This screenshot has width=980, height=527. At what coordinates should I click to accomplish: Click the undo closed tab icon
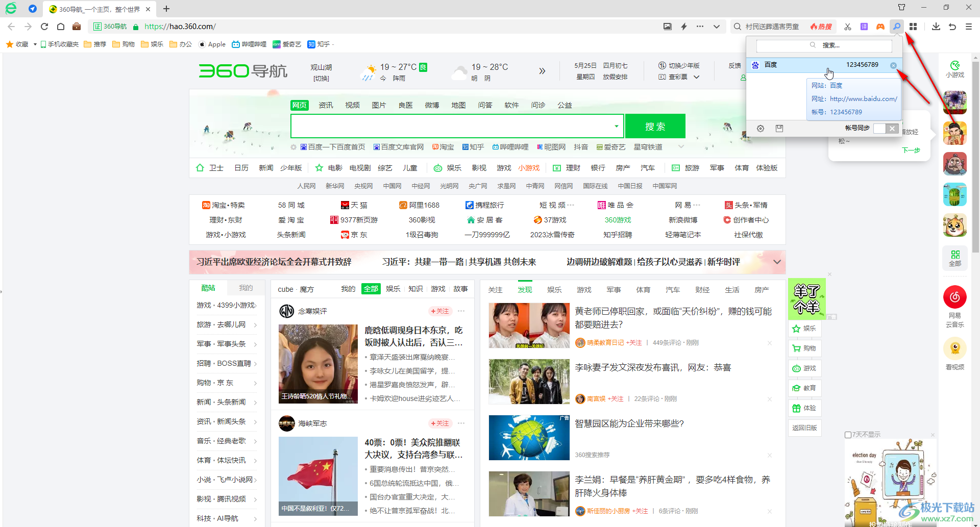tap(952, 27)
